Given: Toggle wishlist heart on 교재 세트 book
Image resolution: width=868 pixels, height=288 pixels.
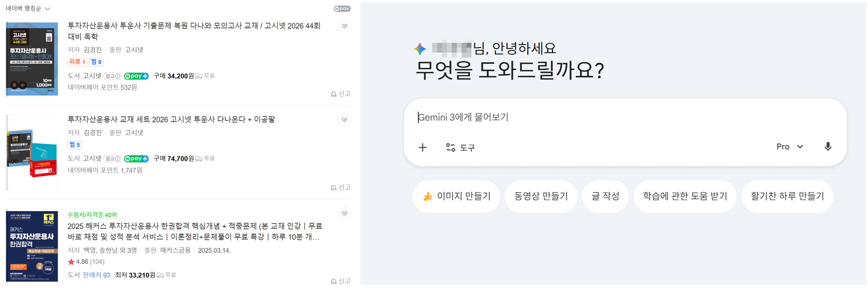Looking at the screenshot, I should pos(344,120).
